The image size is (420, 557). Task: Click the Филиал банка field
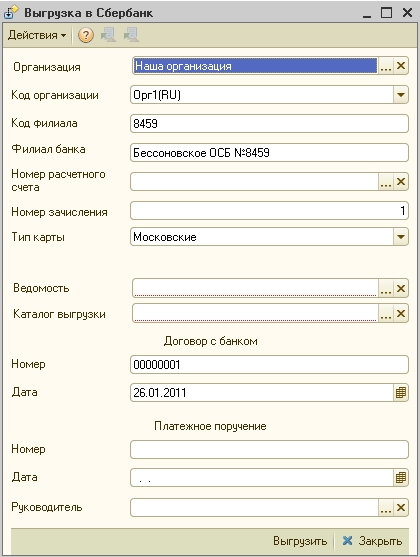click(x=269, y=153)
